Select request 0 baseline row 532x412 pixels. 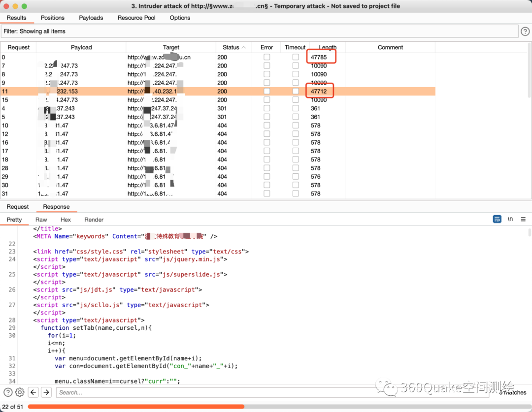click(x=218, y=57)
